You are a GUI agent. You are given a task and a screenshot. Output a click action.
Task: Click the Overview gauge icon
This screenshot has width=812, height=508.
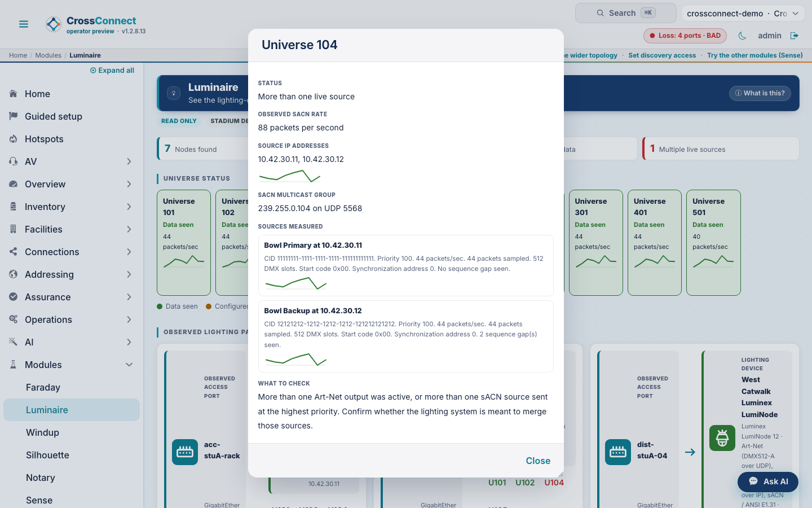coord(14,184)
